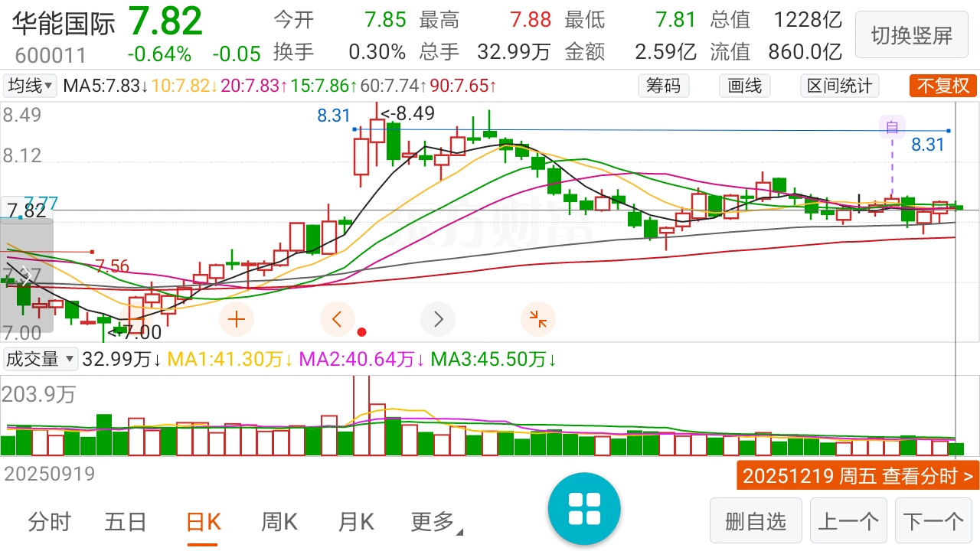The image size is (980, 551).
Task: Tap the 总值 1228亿 value
Action: point(808,20)
